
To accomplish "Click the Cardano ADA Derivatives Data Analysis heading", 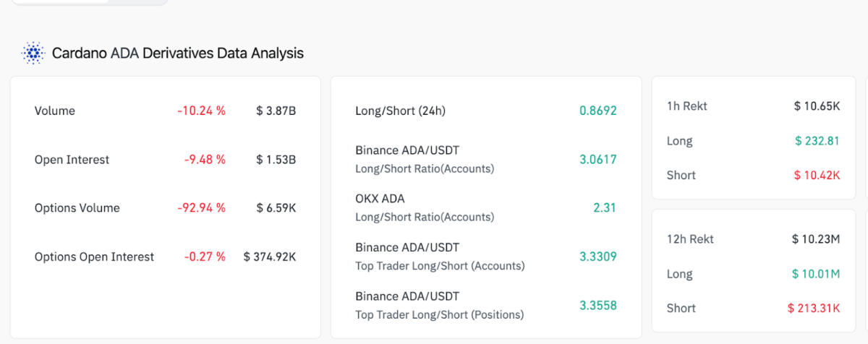I will (x=178, y=53).
